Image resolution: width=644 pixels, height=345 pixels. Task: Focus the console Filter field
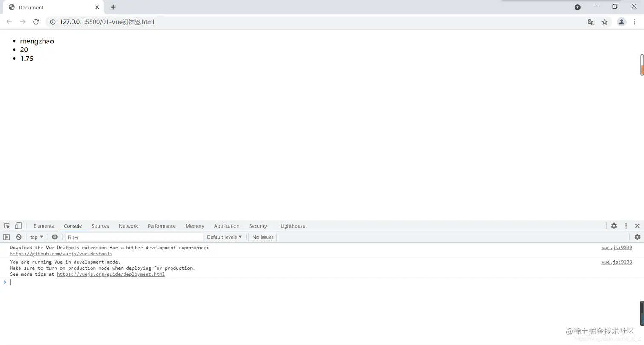134,237
